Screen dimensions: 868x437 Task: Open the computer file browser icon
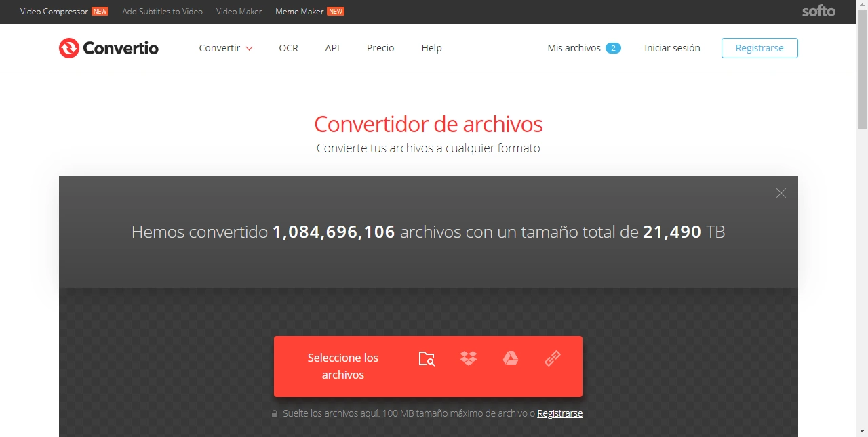click(427, 359)
